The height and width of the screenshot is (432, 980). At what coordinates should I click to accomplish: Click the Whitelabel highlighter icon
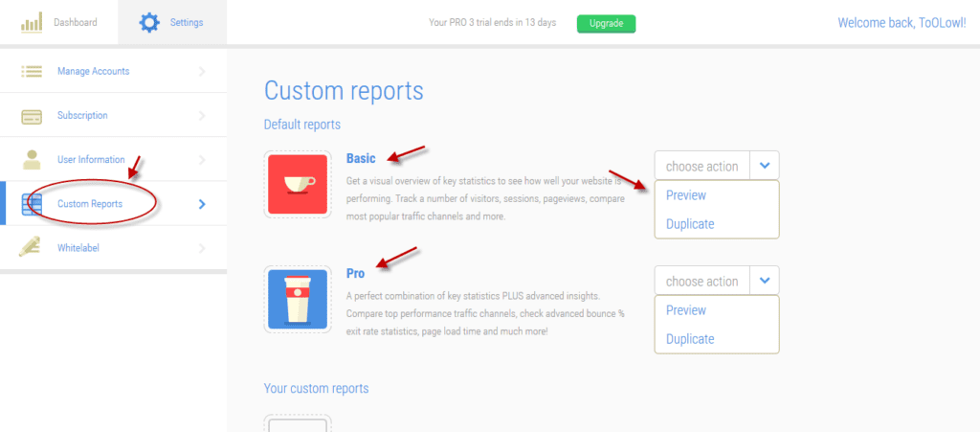tap(30, 247)
